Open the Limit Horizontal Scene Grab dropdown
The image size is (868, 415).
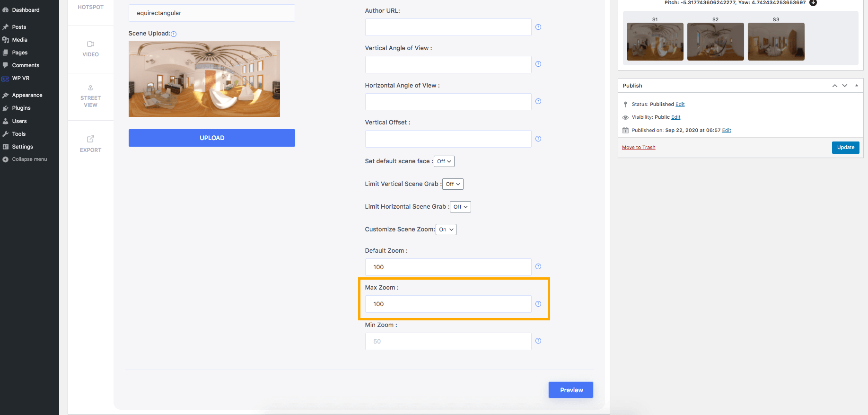(x=461, y=207)
